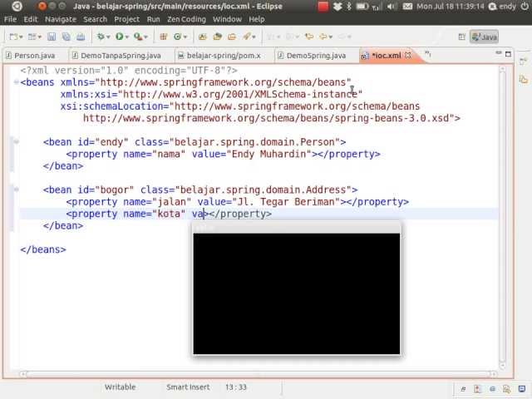Image resolution: width=532 pixels, height=399 pixels.
Task: Maximize the editor area
Action: coord(508,53)
